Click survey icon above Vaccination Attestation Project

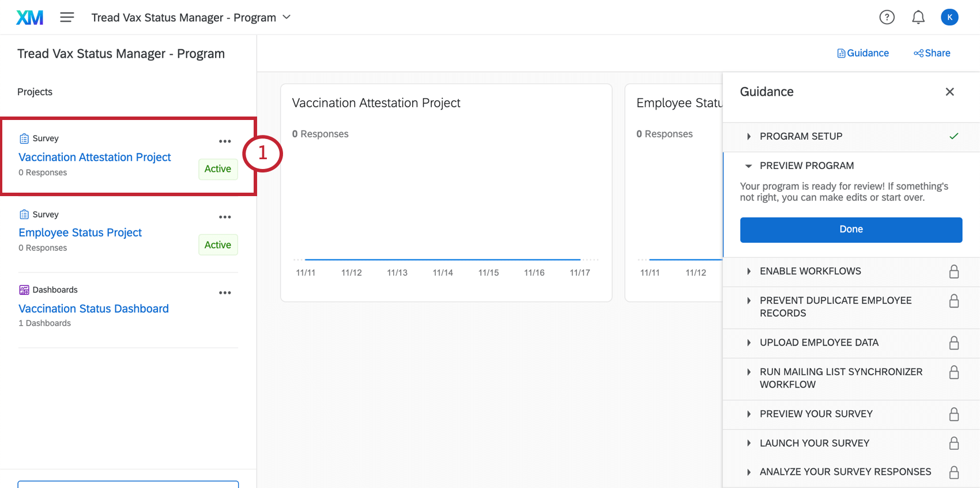24,138
